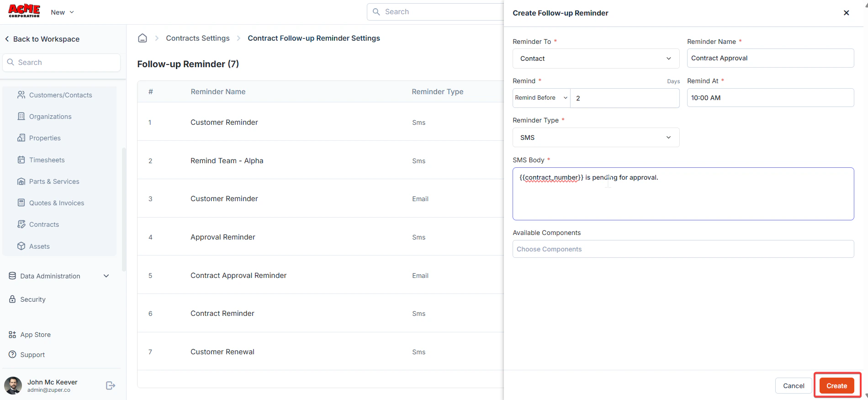Click the home breadcrumb icon

143,38
